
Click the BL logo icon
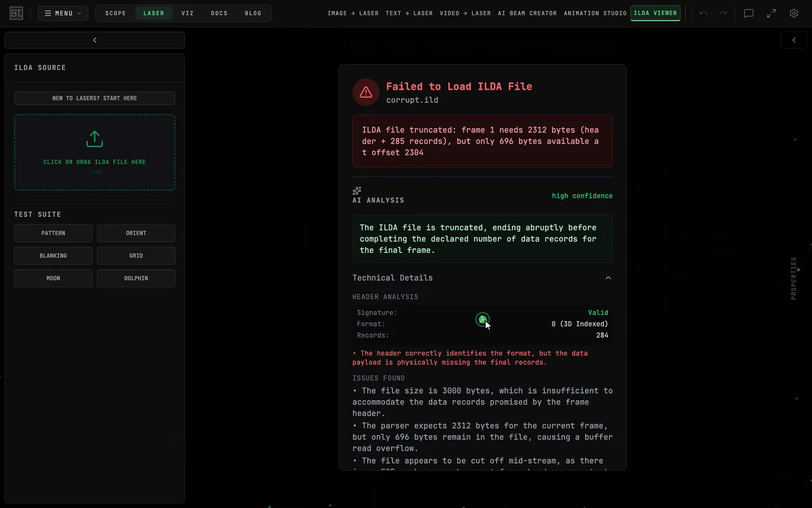pyautogui.click(x=16, y=13)
